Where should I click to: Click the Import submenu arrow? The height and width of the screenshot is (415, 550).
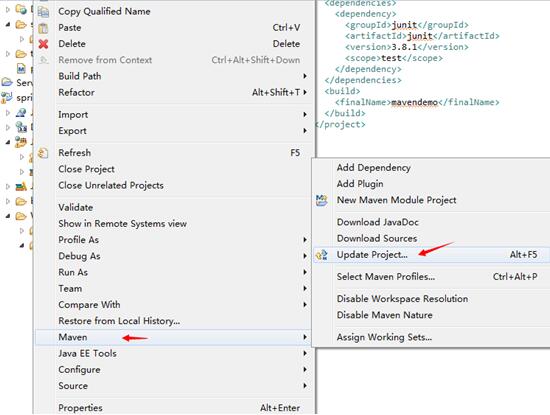[x=305, y=115]
